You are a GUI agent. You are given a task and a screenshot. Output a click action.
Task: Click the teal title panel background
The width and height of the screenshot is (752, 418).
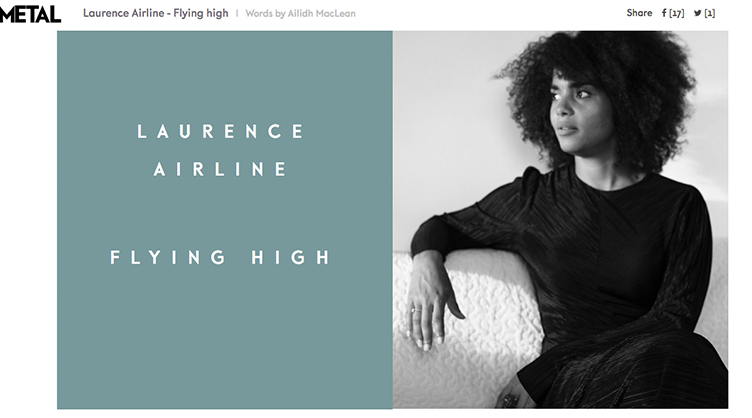[224, 336]
